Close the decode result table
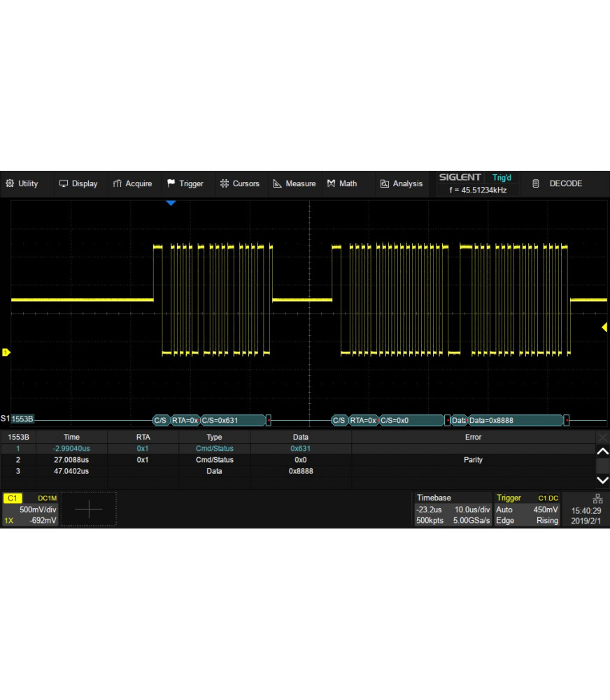 pyautogui.click(x=602, y=437)
